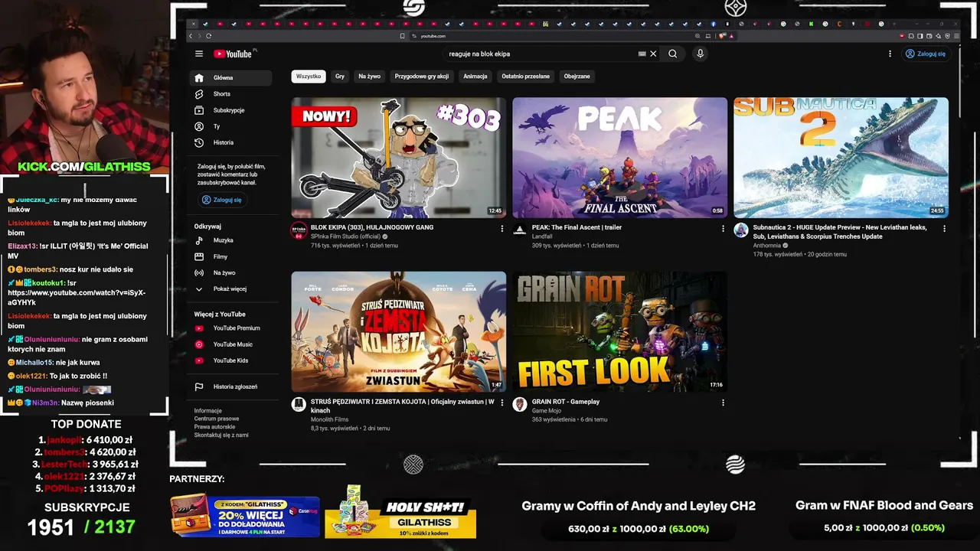This screenshot has width=980, height=551.
Task: Open the on-screen keyboard icon in search box
Action: click(642, 54)
